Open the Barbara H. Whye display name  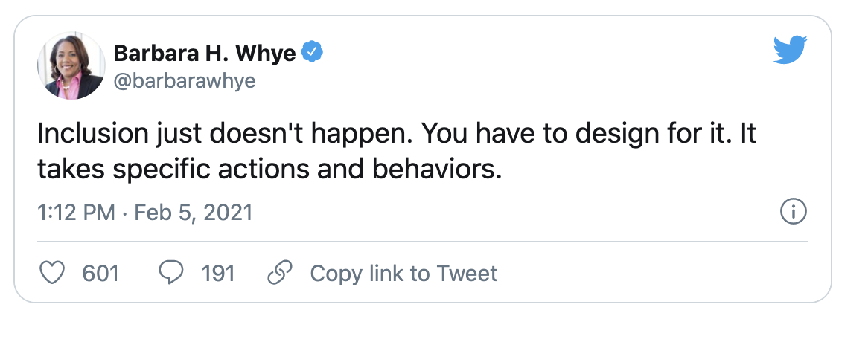tap(204, 53)
